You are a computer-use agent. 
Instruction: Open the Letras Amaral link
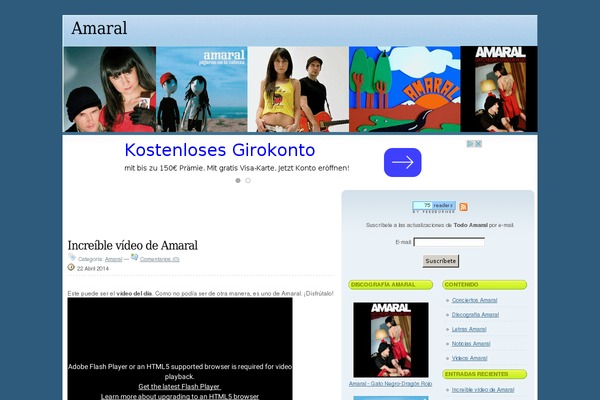pos(469,329)
